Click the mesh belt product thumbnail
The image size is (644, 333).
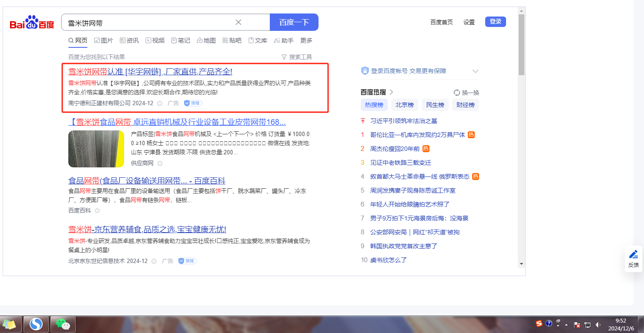pyautogui.click(x=96, y=149)
